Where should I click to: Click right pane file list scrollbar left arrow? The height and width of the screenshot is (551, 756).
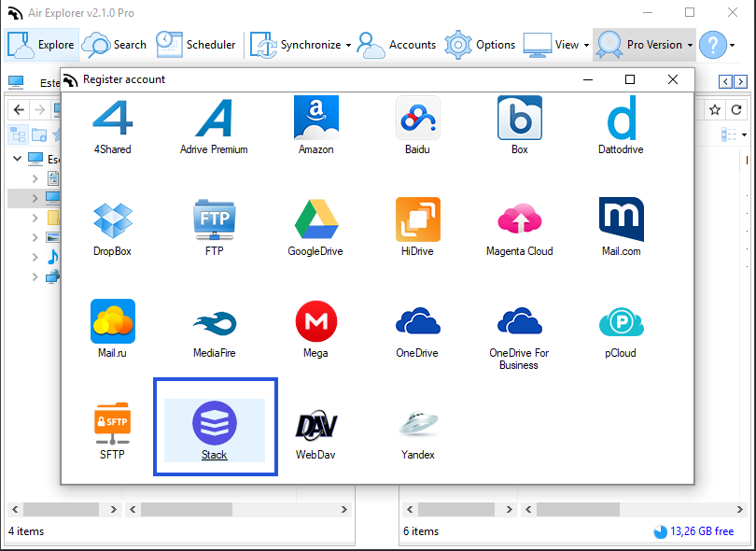click(528, 510)
